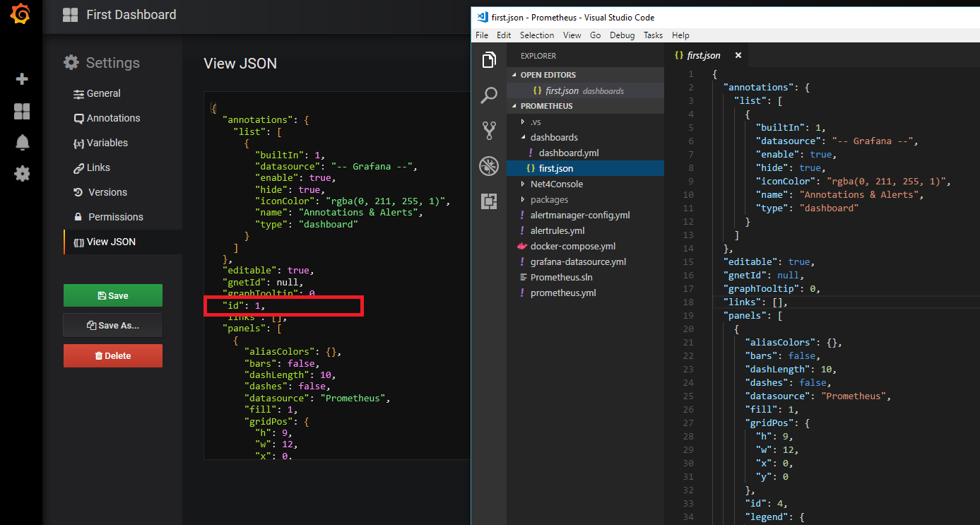The height and width of the screenshot is (525, 980).
Task: Click "datasource": "Prometheus" line in VS Code
Action: pyautogui.click(x=818, y=396)
